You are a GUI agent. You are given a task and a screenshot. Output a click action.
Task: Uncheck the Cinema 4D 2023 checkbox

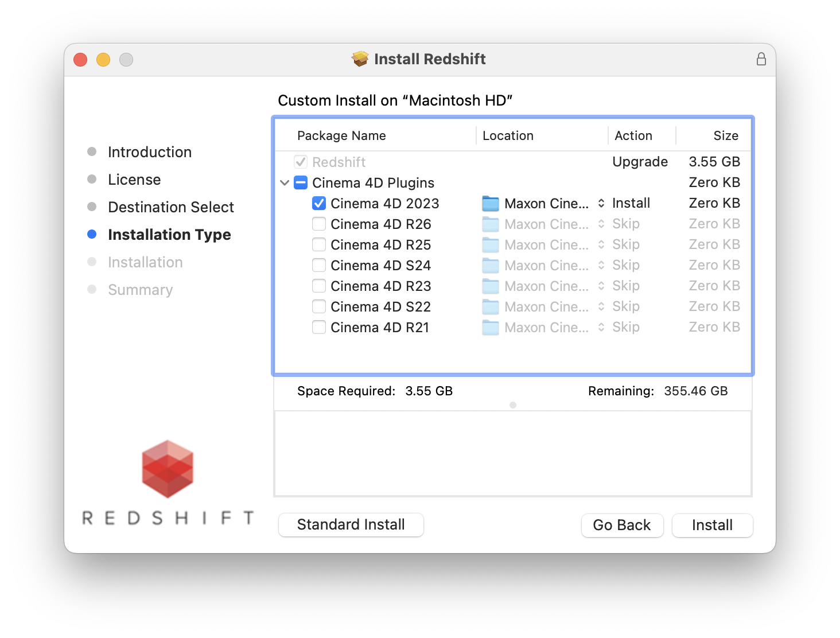[x=319, y=204]
